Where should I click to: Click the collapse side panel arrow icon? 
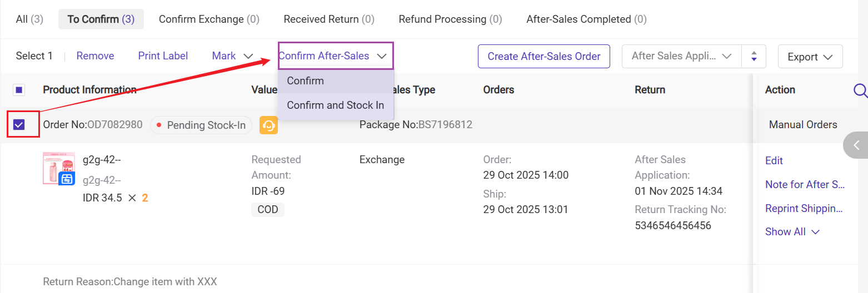pos(856,145)
